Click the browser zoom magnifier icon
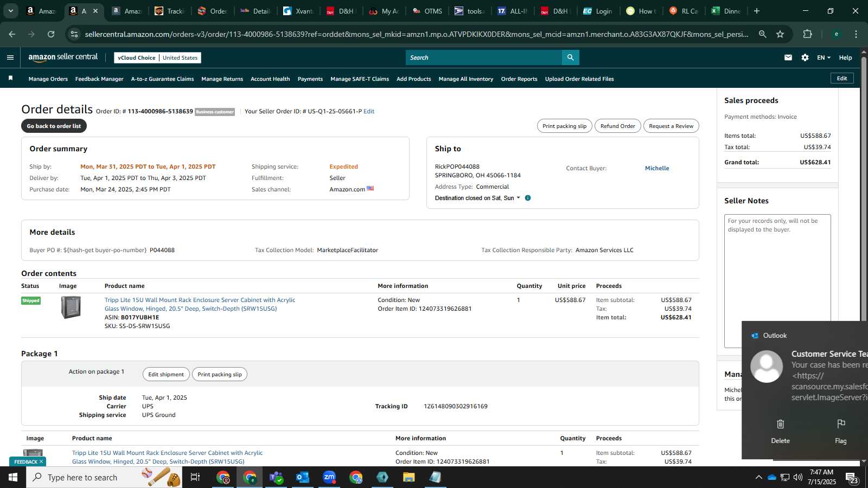 point(762,34)
